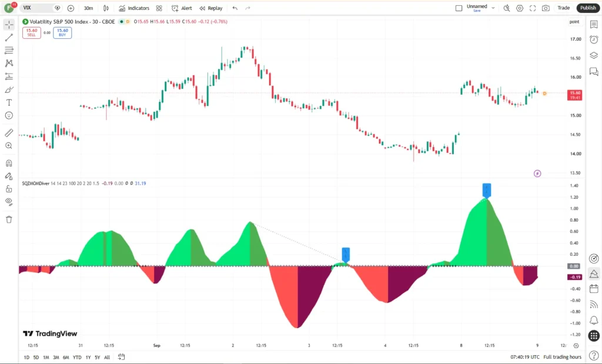Open the chart settings gear icon
This screenshot has height=364, width=602.
(x=520, y=8)
